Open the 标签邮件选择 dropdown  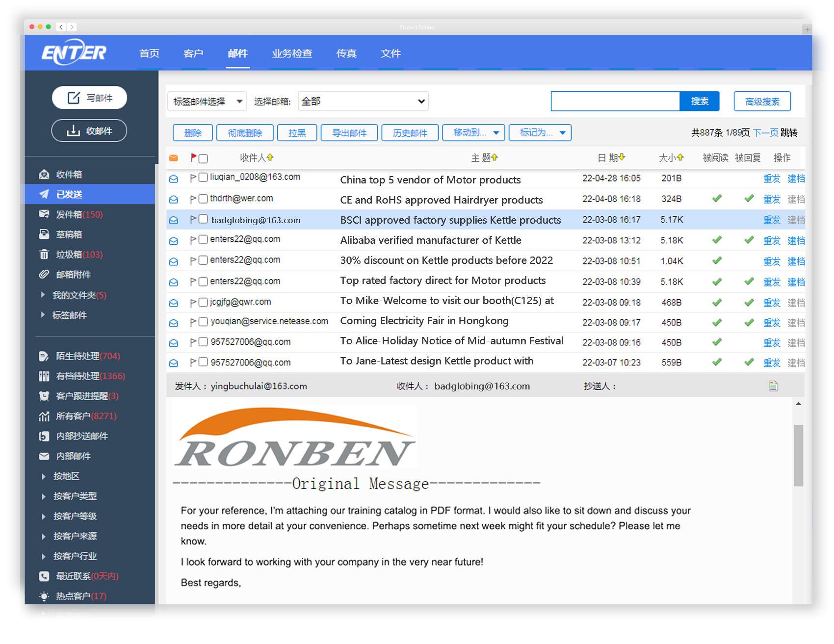(x=207, y=102)
